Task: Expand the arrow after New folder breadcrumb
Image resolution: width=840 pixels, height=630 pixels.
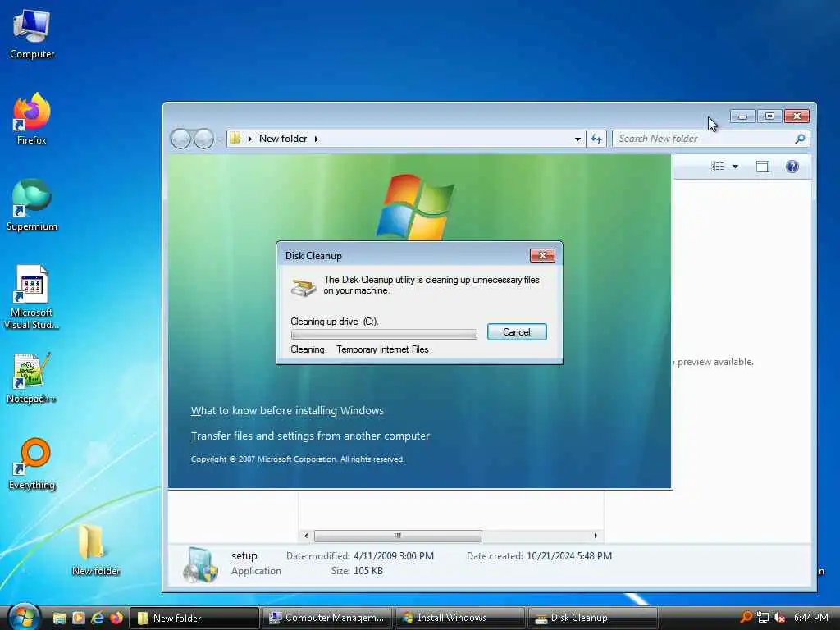Action: (x=317, y=139)
